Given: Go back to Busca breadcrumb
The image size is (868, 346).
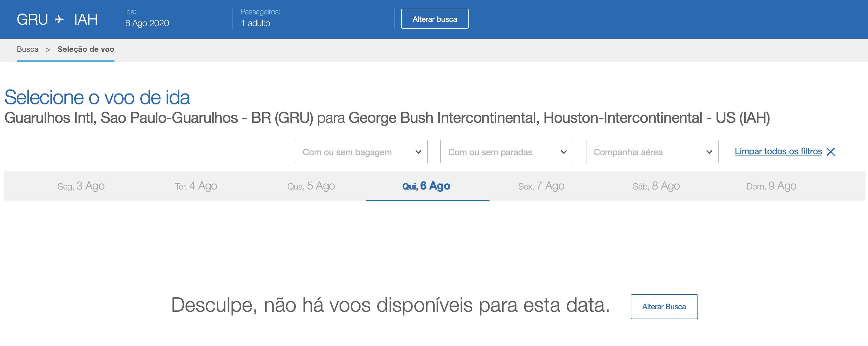Looking at the screenshot, I should [x=28, y=49].
